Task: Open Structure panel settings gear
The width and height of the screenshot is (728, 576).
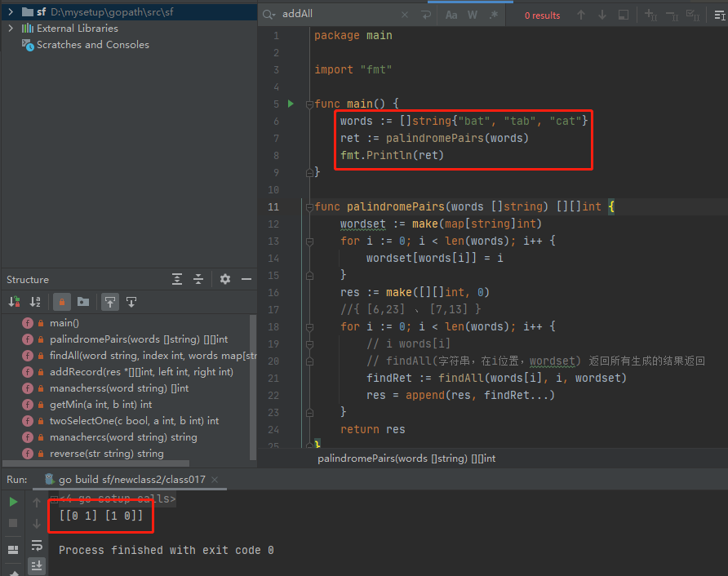Action: 225,279
